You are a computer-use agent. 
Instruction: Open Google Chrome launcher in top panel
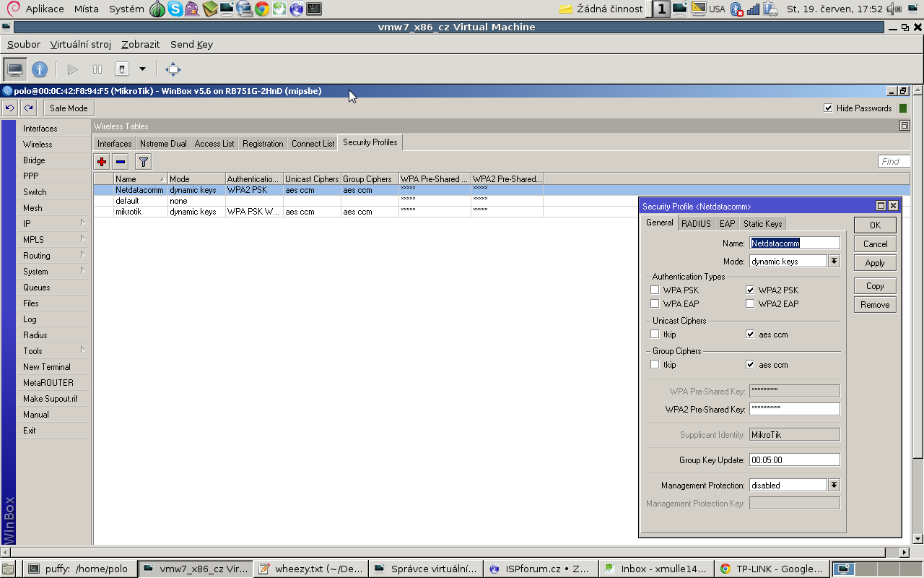[261, 9]
